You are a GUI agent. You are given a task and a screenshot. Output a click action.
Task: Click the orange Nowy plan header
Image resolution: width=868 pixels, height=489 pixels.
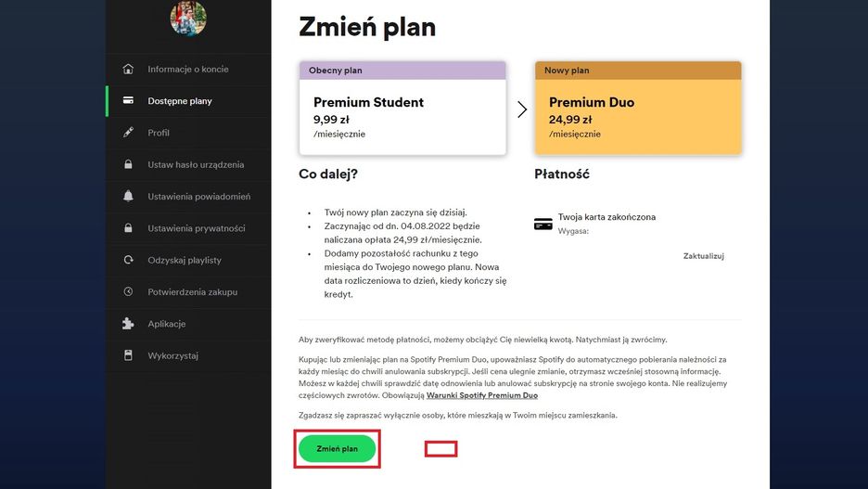[638, 71]
